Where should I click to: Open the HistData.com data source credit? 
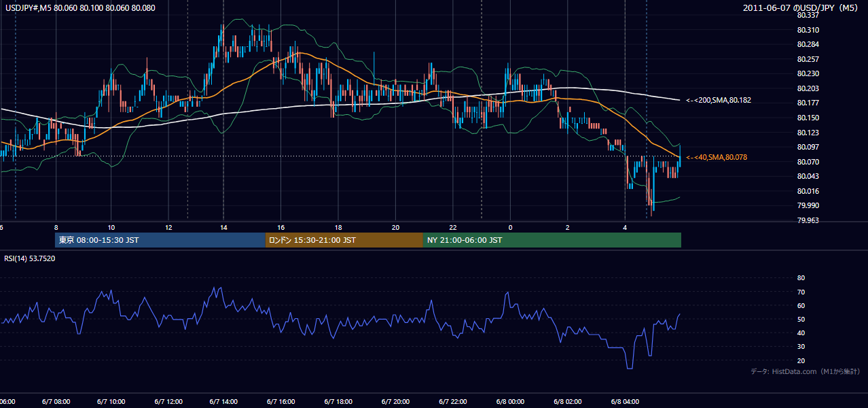point(806,371)
